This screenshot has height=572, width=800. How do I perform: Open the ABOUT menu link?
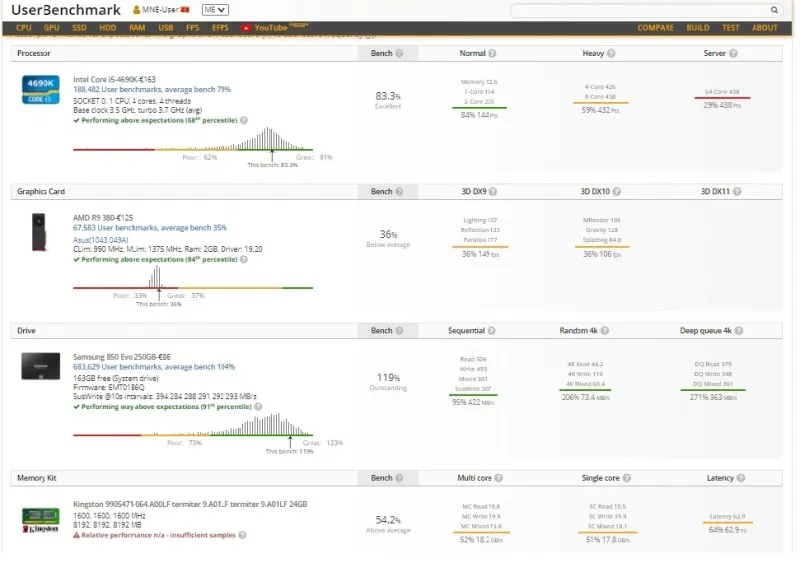(764, 28)
